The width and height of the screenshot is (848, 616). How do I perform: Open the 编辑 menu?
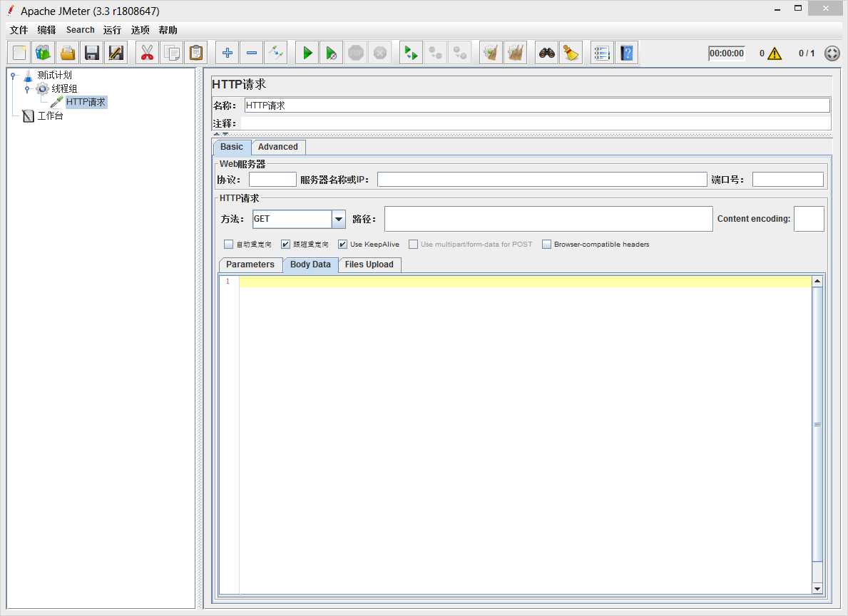pyautogui.click(x=46, y=30)
